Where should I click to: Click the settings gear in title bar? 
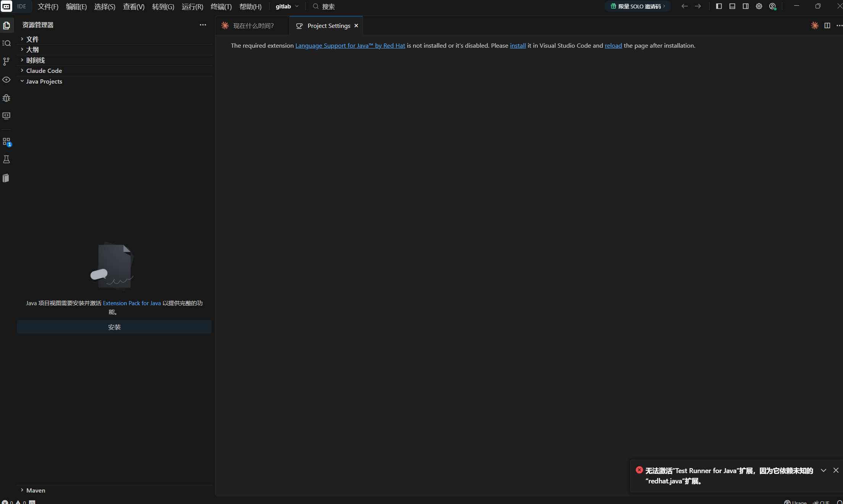pyautogui.click(x=759, y=6)
